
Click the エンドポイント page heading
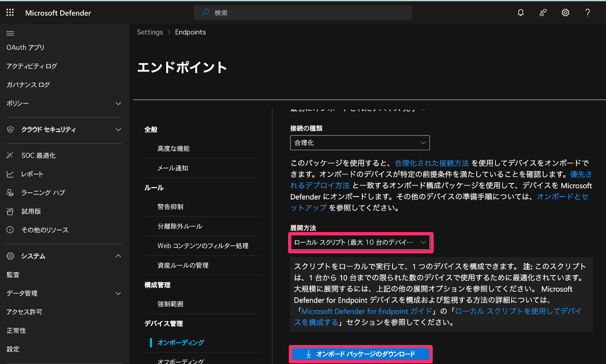pyautogui.click(x=182, y=67)
